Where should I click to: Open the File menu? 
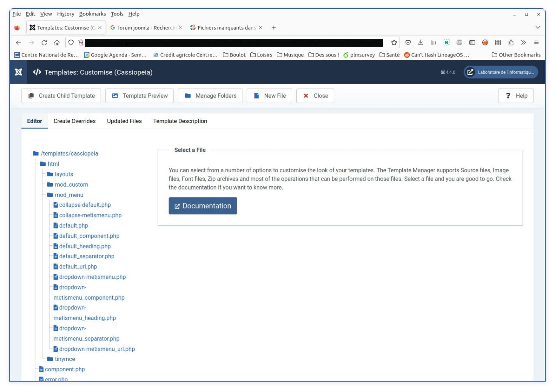pyautogui.click(x=17, y=14)
